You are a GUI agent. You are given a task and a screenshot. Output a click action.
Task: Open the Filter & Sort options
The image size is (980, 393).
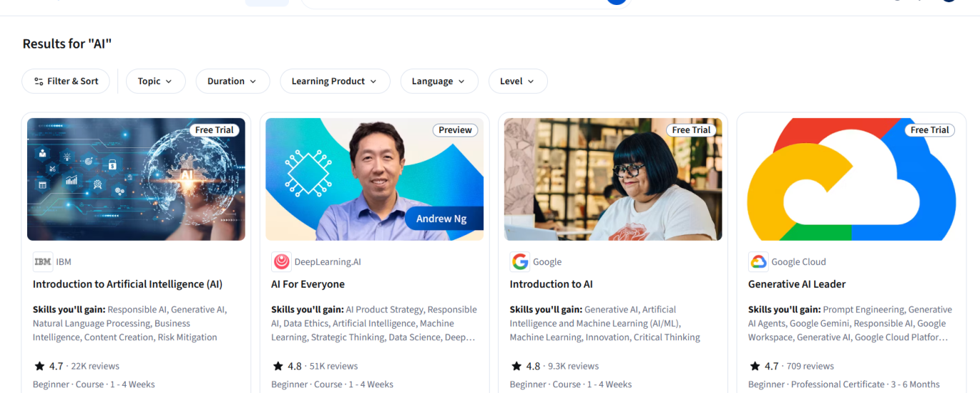pos(66,81)
